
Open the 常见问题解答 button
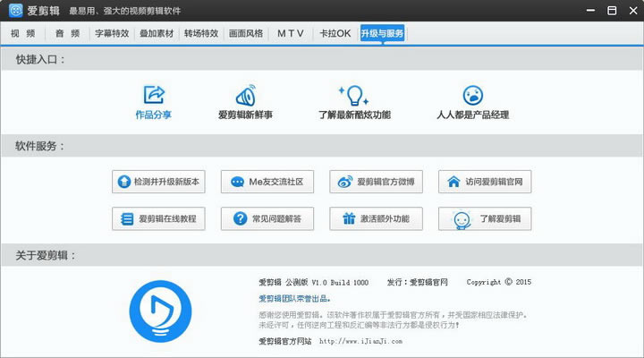(x=267, y=218)
